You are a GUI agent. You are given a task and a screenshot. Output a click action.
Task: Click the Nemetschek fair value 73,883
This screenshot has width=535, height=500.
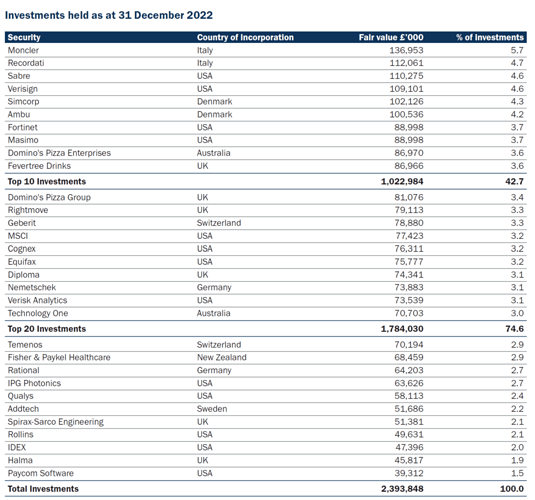click(409, 287)
